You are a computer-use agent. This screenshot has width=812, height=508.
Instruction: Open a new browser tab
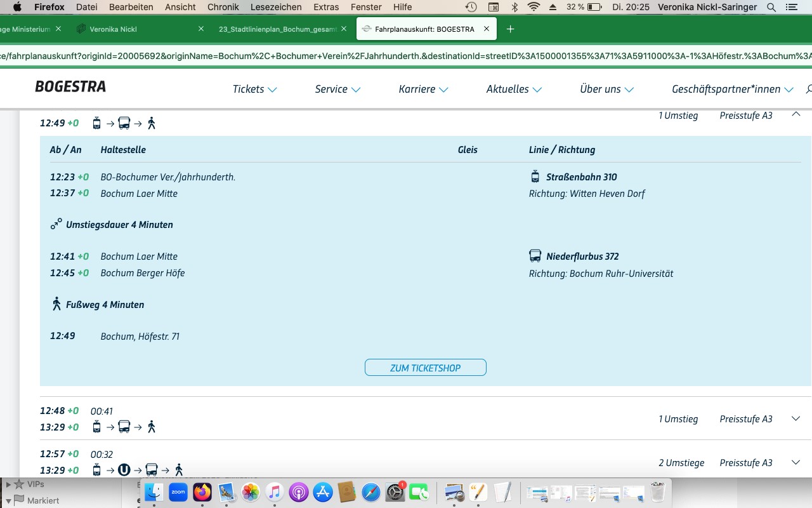(x=511, y=29)
